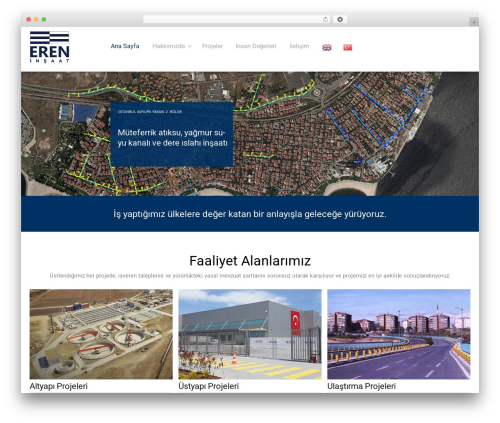This screenshot has width=500, height=423.
Task: Click the Üstlendiğimiz her projede description text
Action: pos(250,276)
